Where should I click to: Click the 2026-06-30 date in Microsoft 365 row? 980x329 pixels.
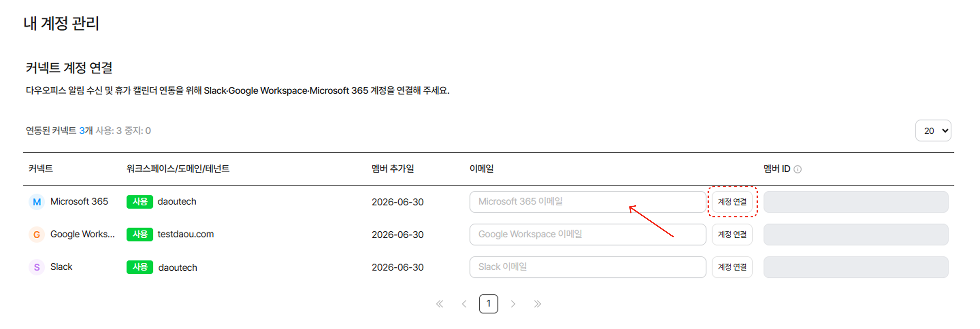398,202
